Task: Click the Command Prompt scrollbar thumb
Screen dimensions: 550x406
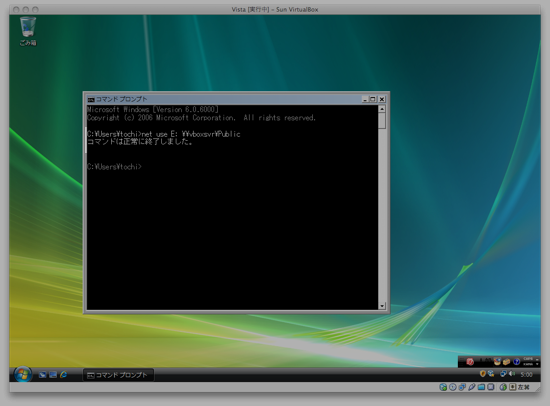Action: [382, 121]
